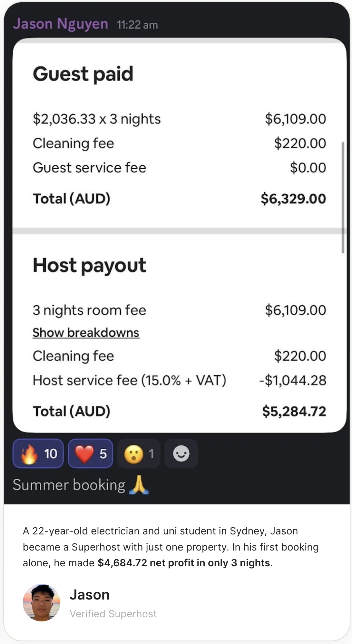Open Jason's round profile photo
This screenshot has height=644, width=352.
tap(41, 602)
